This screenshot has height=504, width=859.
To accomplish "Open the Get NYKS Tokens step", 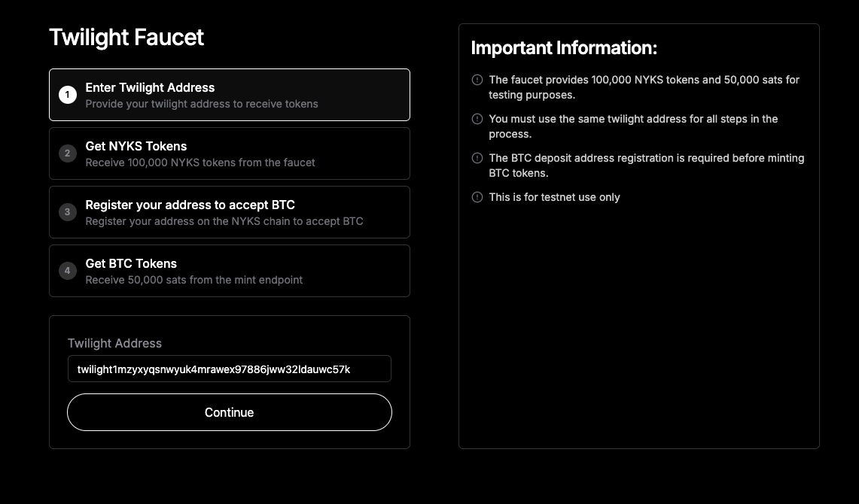I will pyautogui.click(x=136, y=146).
